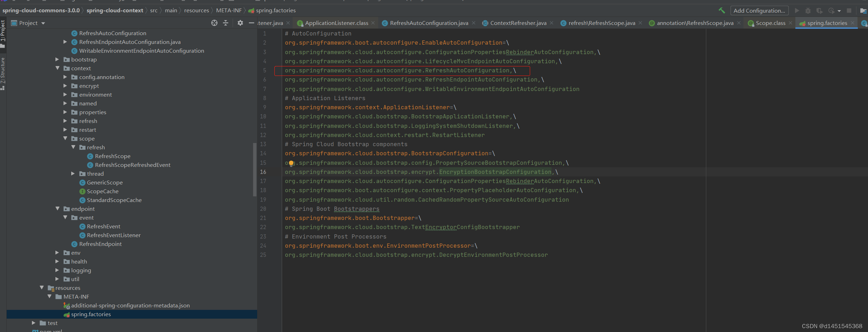This screenshot has height=332, width=868.
Task: Close the Scope.class editor tab
Action: [790, 23]
